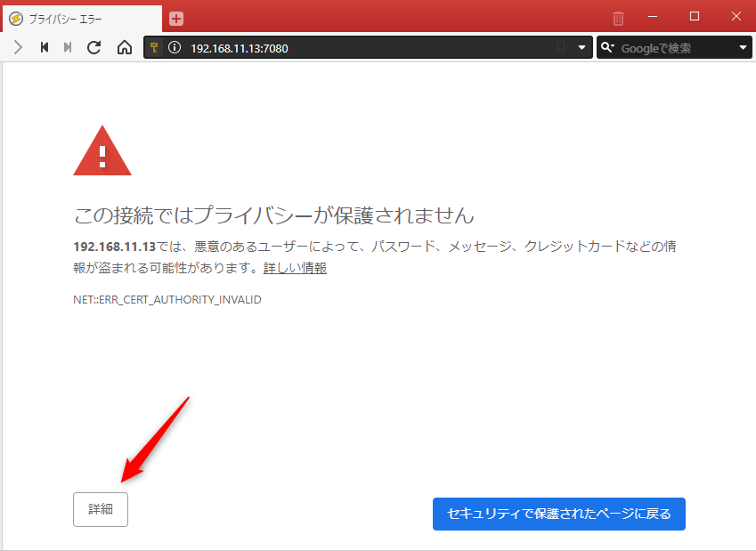
Task: Open a new tab with plus button
Action: pos(176,18)
